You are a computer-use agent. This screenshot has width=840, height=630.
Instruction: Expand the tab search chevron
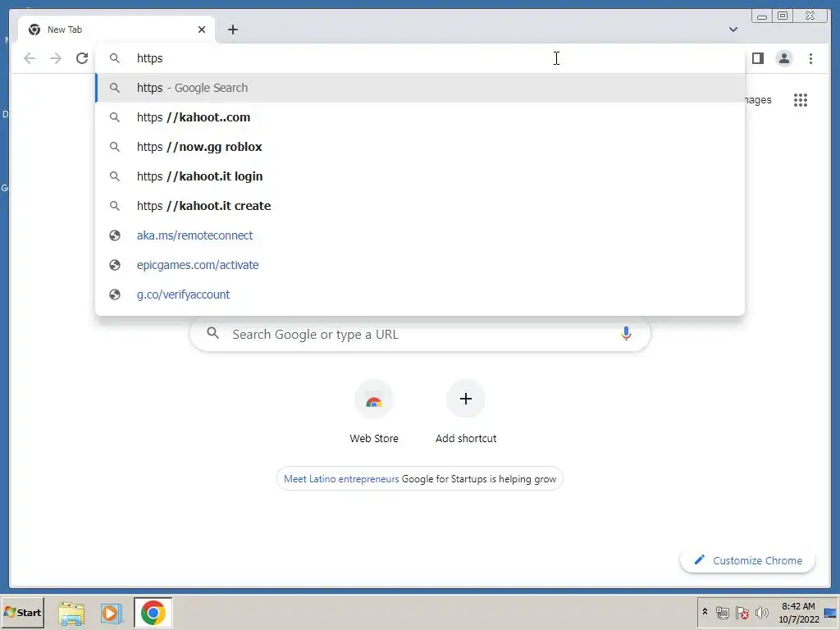[733, 30]
